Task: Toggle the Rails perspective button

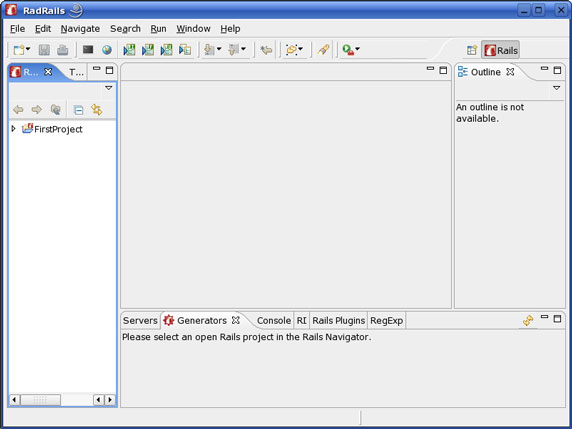Action: coord(500,50)
